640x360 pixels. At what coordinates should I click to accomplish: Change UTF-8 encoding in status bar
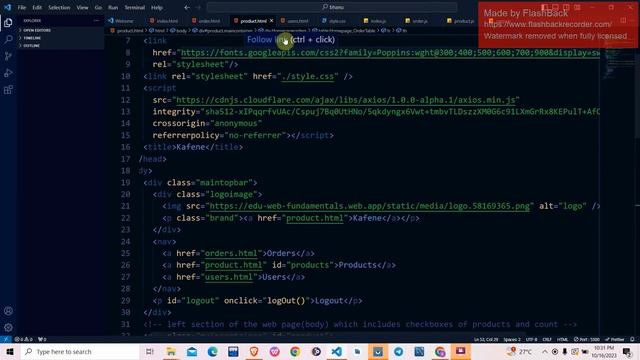[531, 339]
